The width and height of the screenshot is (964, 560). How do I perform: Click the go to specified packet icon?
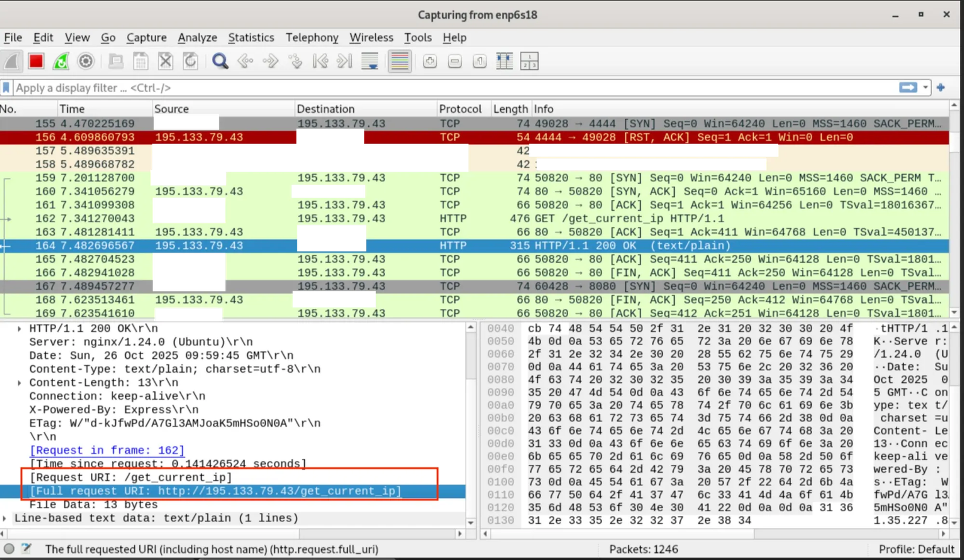295,61
